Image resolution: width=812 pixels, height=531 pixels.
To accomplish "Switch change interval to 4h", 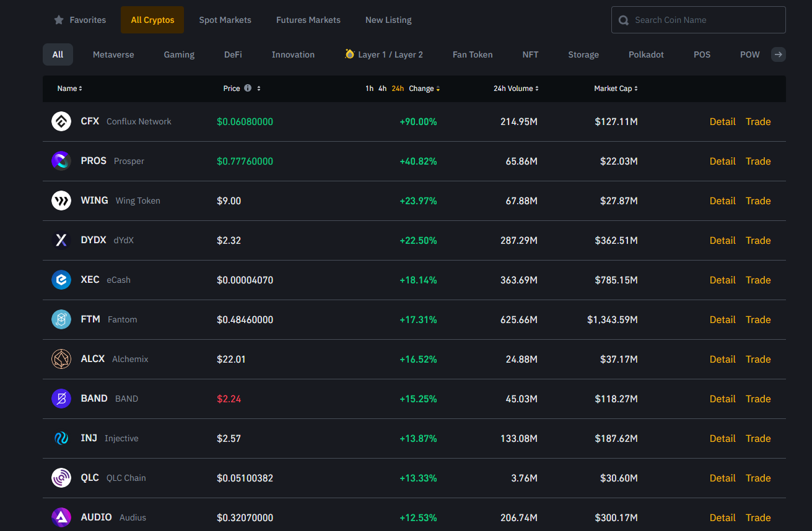I will (x=382, y=88).
